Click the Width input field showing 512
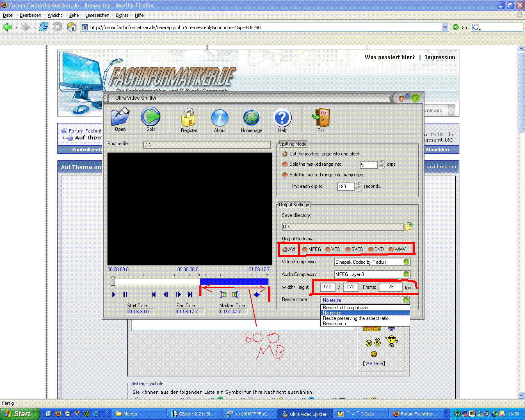The height and width of the screenshot is (420, 525). point(328,287)
